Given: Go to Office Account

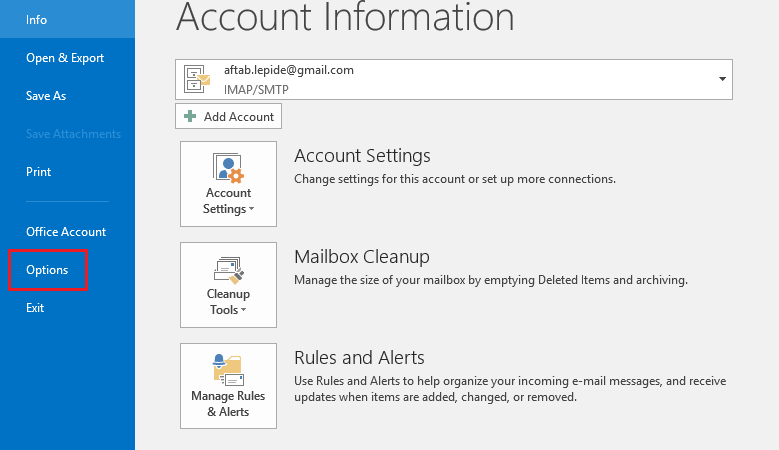Looking at the screenshot, I should coord(66,232).
